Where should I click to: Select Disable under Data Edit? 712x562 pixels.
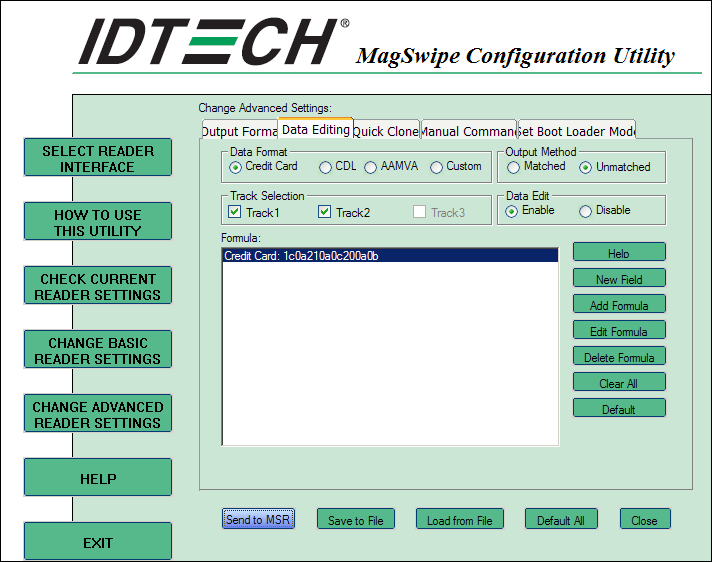pos(585,212)
